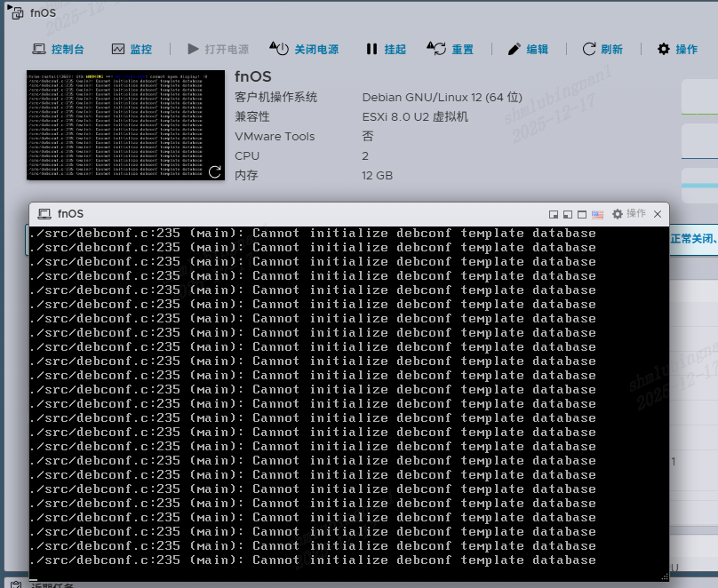Screen dimensions: 718x588
Task: Click the console monitor icon beside the fnOS window title
Action: click(44, 214)
